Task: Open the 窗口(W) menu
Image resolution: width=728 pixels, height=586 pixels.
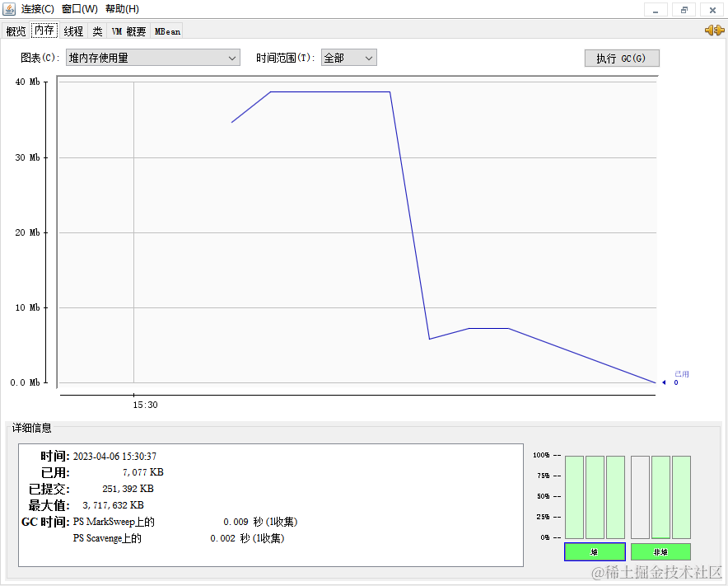Action: click(x=80, y=9)
